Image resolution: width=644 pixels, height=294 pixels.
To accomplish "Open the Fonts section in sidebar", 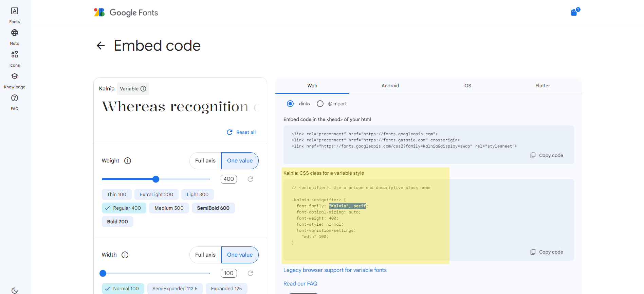I will 15,15.
